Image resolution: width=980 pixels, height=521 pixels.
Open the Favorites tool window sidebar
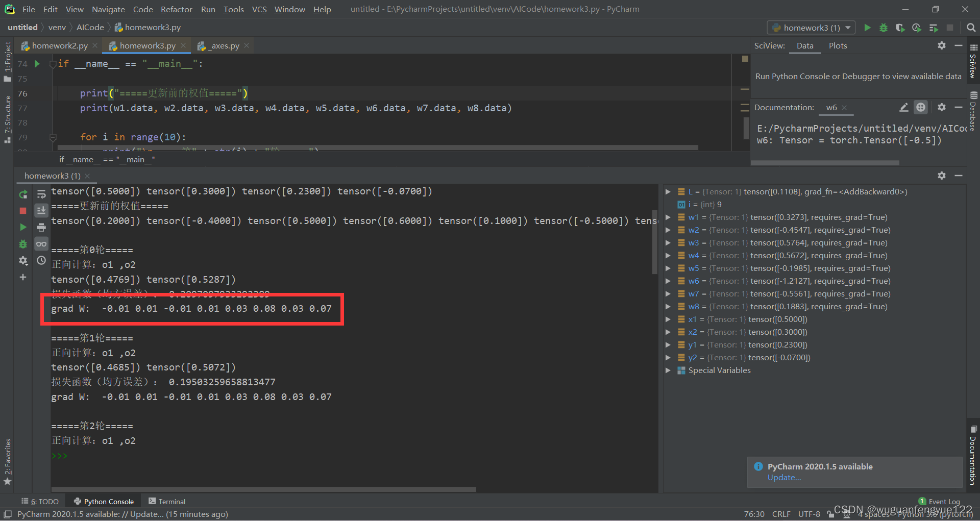7,461
